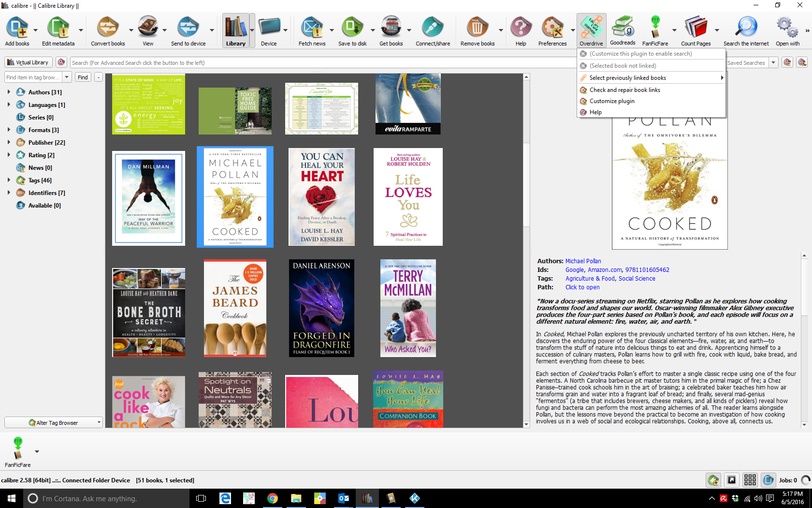Open the Agriculture & Food tag link
This screenshot has height=508, width=812.
pos(590,278)
